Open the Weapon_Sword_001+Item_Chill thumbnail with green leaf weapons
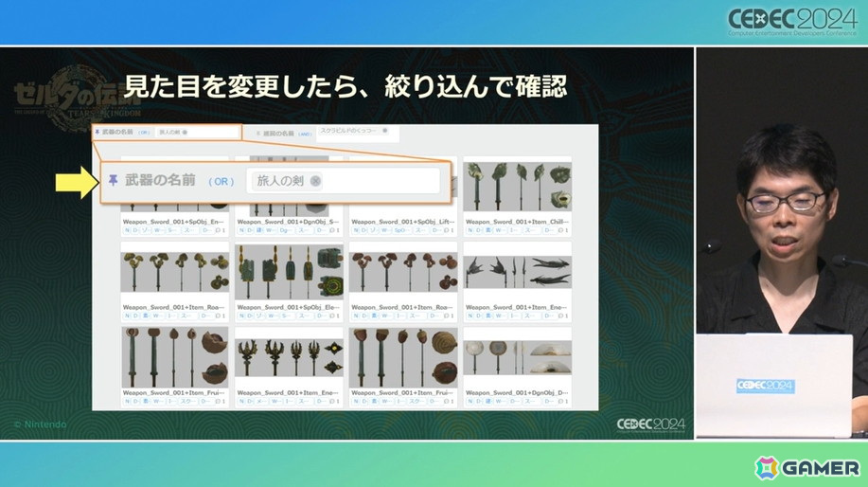The image size is (868, 487). tap(517, 187)
